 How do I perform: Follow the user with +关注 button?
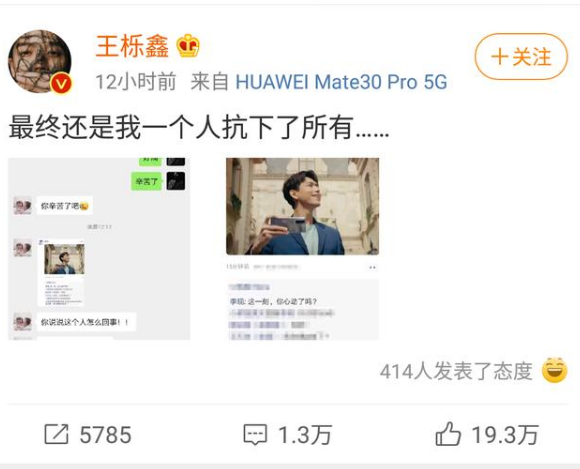(521, 57)
